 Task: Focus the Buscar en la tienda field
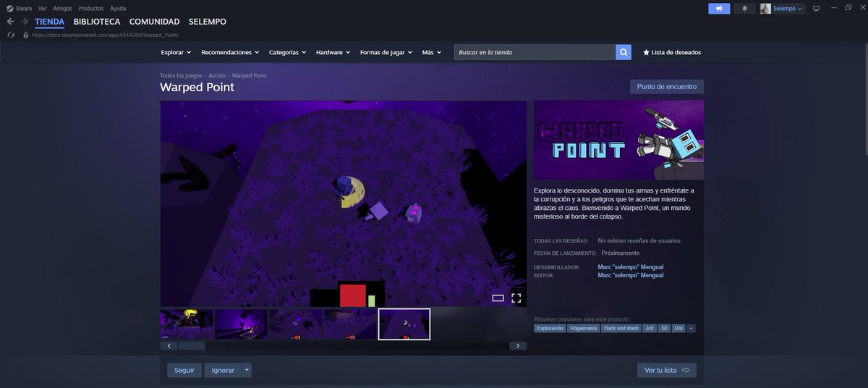coord(535,52)
